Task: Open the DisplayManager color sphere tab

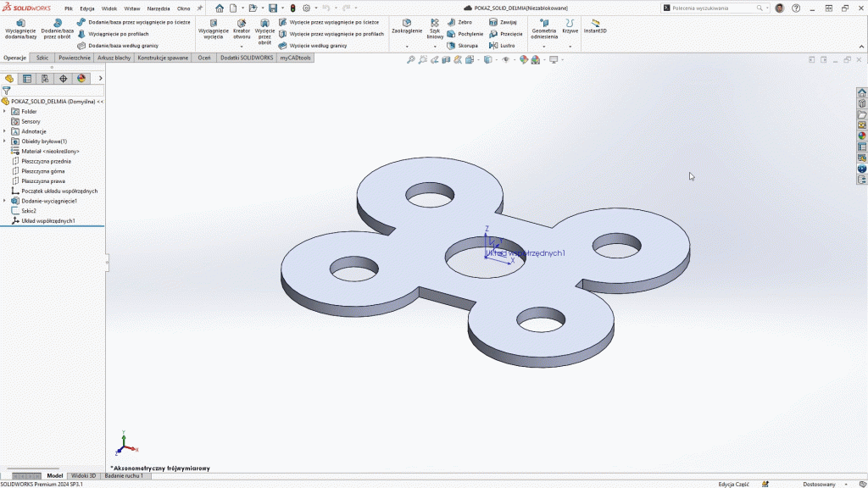Action: [81, 79]
